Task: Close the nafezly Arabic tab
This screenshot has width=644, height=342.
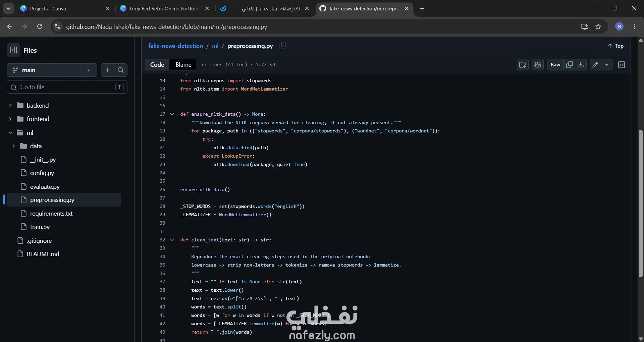Action: point(307,8)
